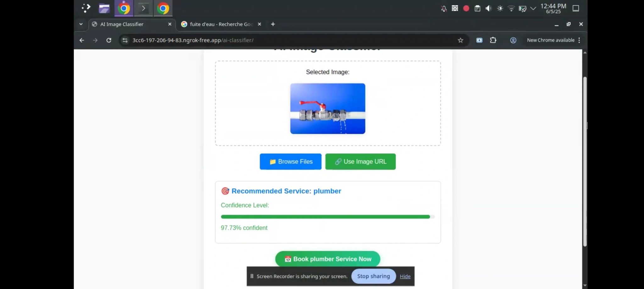Open a new browser tab

click(273, 24)
